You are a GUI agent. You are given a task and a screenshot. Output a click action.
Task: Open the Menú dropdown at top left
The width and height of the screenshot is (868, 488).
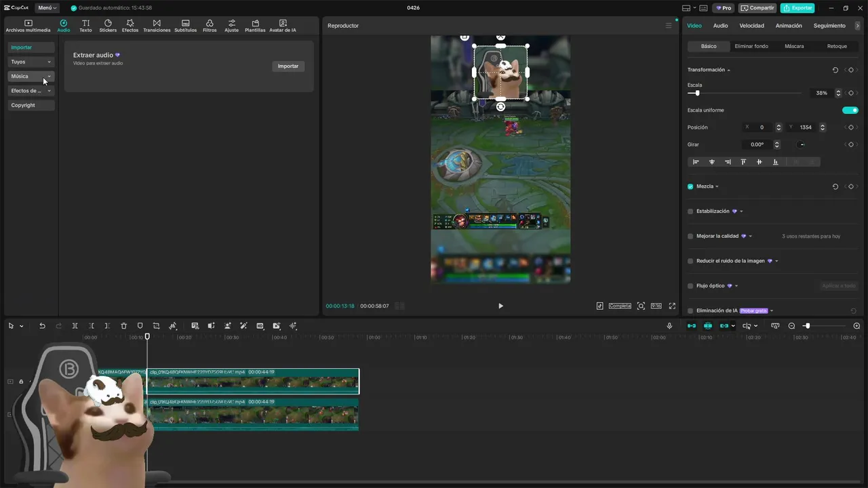coord(47,8)
